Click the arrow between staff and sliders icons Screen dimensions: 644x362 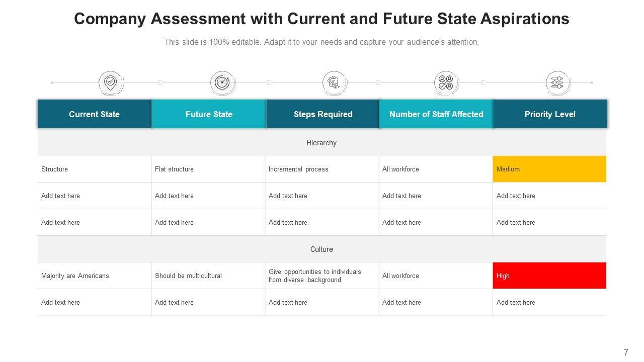click(x=484, y=82)
